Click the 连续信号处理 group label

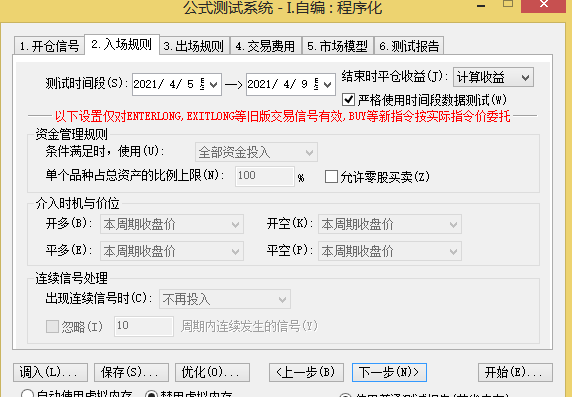click(x=72, y=278)
